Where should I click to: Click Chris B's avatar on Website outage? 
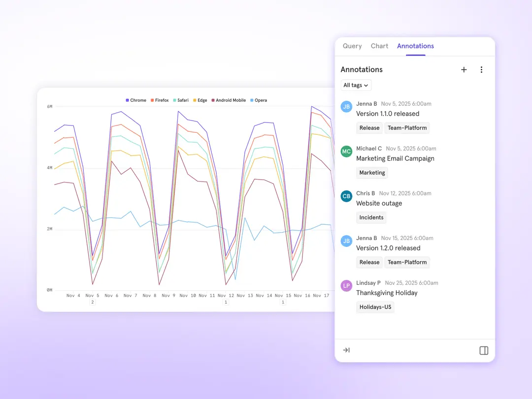click(x=346, y=196)
